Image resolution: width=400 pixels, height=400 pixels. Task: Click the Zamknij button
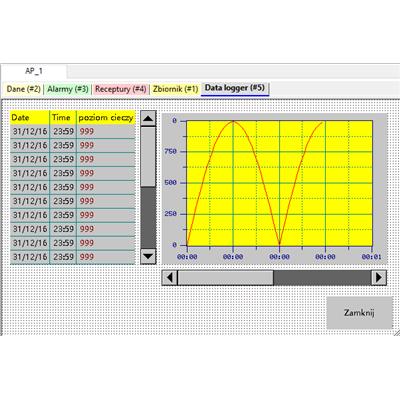(359, 313)
